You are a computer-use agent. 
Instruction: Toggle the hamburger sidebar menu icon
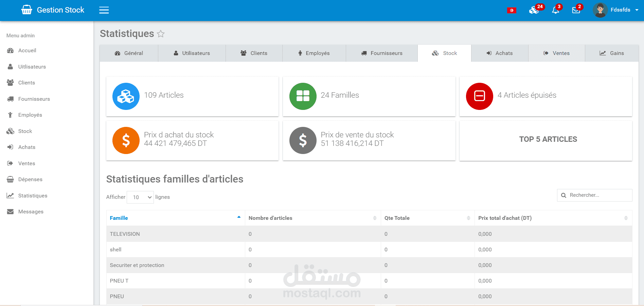[x=104, y=10]
